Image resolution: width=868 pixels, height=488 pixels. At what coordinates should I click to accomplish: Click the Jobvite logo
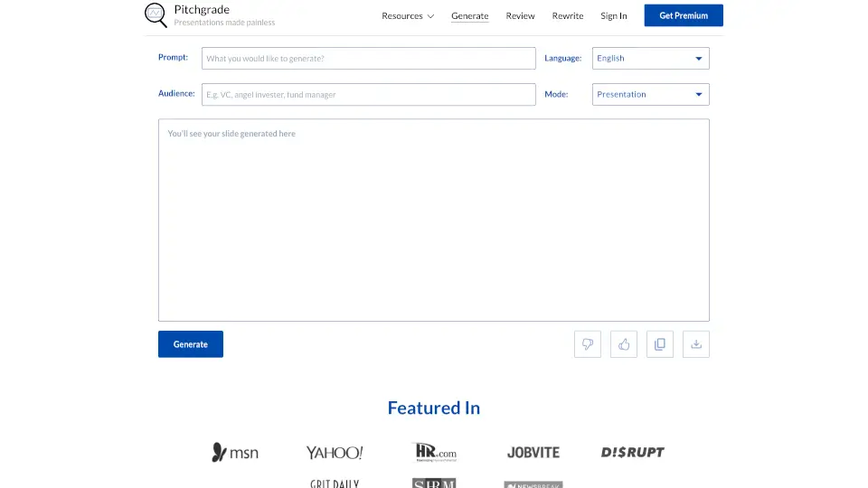point(533,452)
